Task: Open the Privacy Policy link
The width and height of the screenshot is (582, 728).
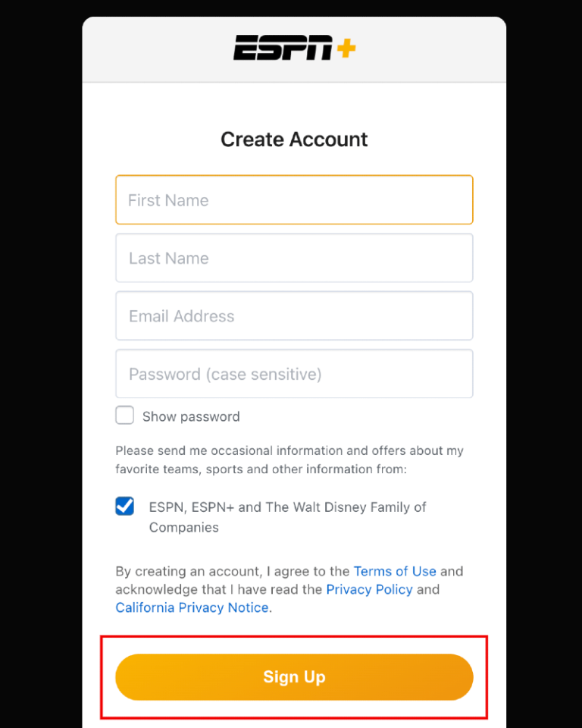Action: coord(369,589)
